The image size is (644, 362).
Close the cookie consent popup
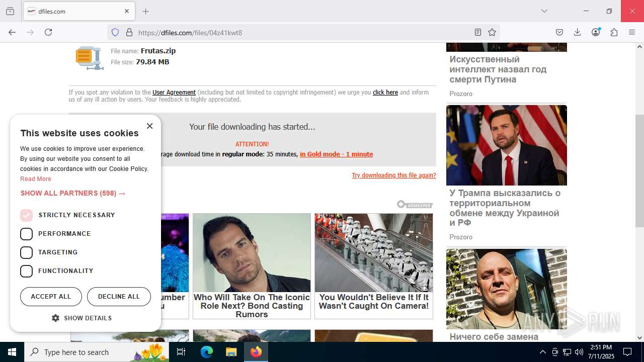(149, 126)
